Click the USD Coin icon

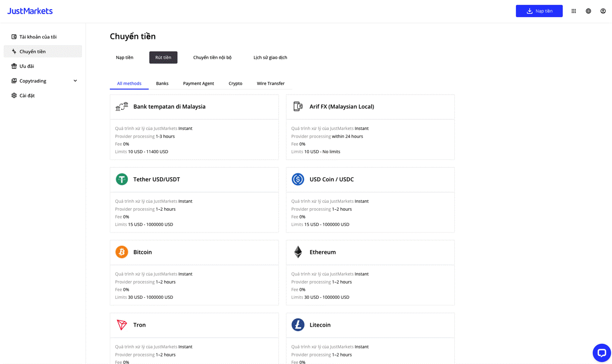coord(298,179)
